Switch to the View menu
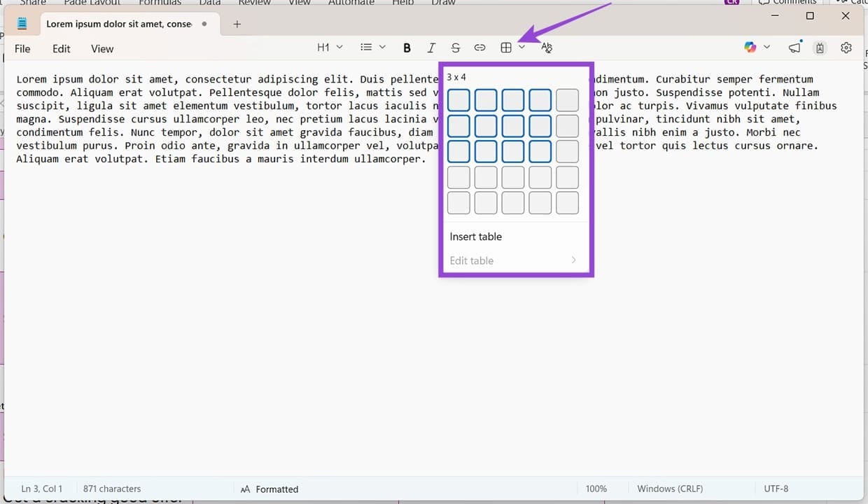Screen dimensions: 868x504 tap(102, 48)
